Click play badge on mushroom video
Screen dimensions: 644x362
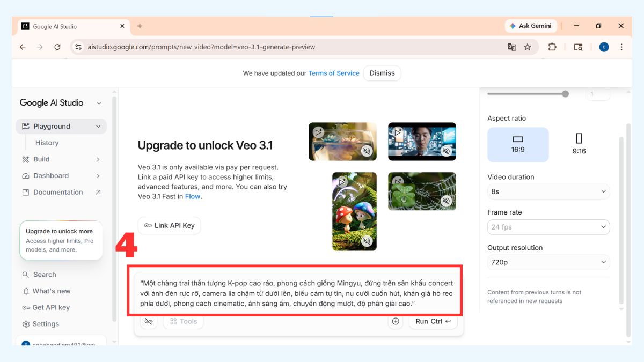click(342, 182)
